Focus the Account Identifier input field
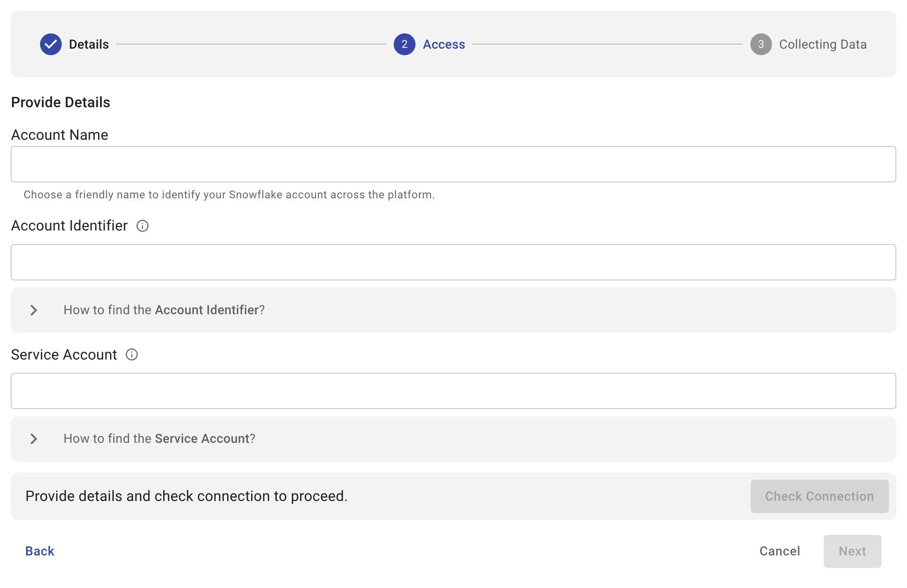The height and width of the screenshot is (588, 907). [453, 262]
